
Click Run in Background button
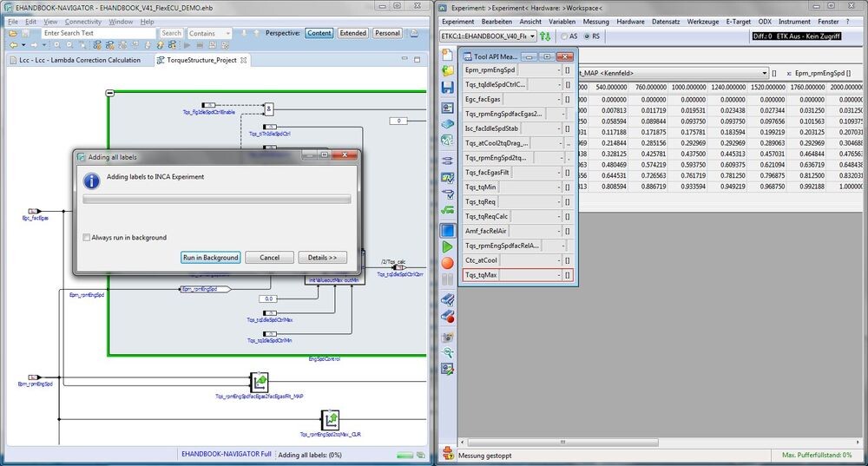(x=210, y=258)
